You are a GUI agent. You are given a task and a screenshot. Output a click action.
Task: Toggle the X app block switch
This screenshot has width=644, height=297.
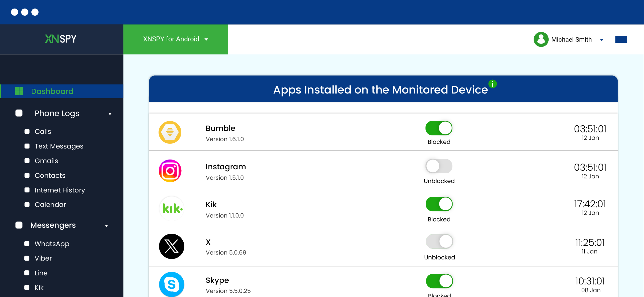click(x=439, y=241)
